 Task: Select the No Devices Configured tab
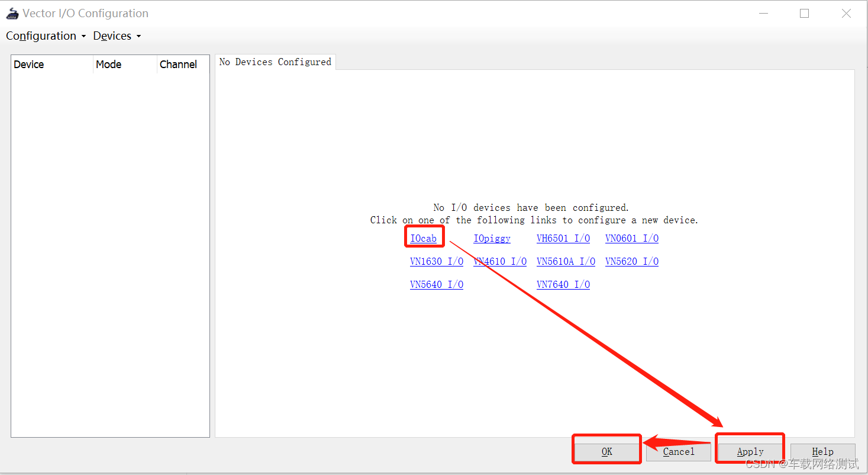(x=275, y=62)
